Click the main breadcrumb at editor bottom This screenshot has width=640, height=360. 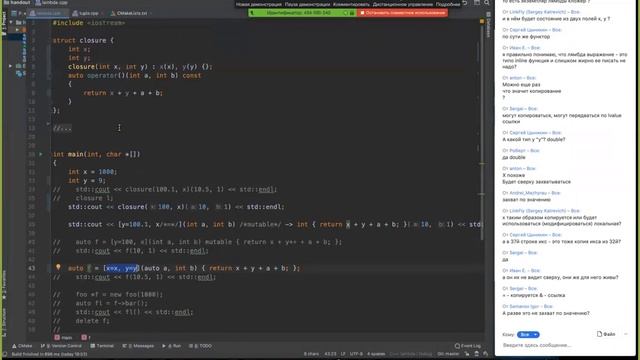(x=63, y=338)
